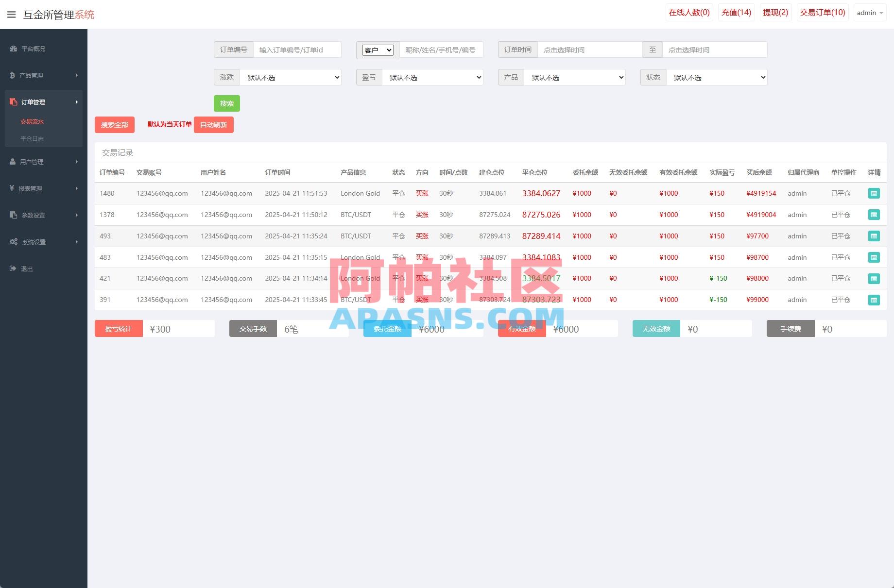Click the 产品管理 sidebar icon
The width and height of the screenshot is (894, 588).
(x=12, y=75)
